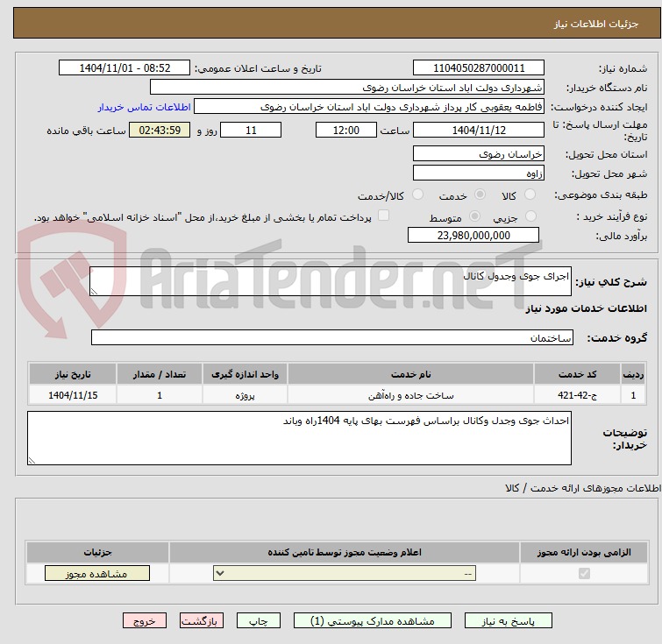Click the تعداد / مقدار column header
Viewport: 662px width, 644px height.
tap(160, 374)
